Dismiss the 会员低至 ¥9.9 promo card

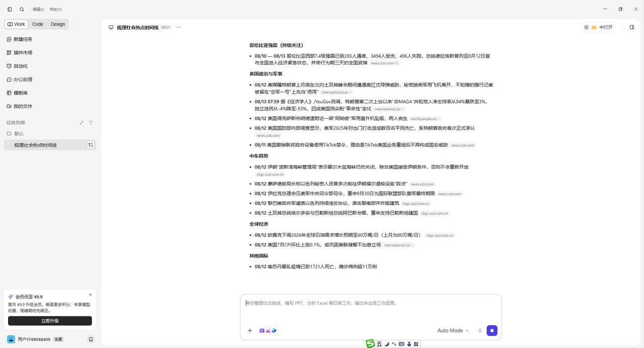click(91, 295)
